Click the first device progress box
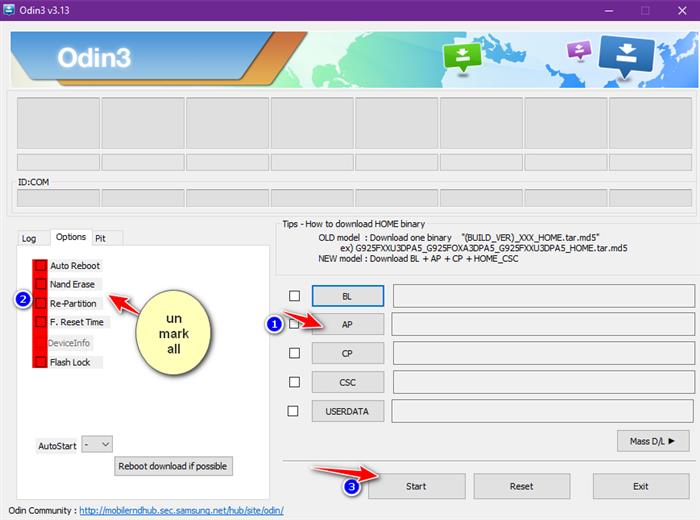Screen dimensions: 700x520 [58, 123]
